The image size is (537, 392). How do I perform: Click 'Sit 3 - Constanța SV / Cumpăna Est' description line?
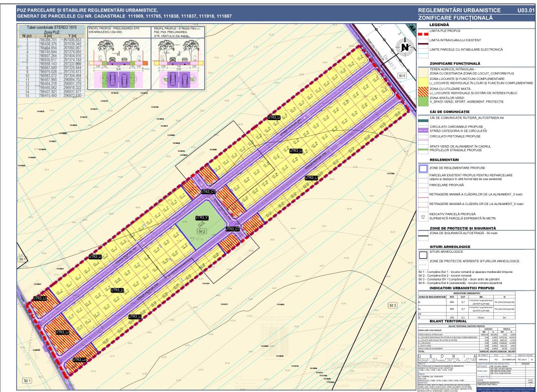[459, 279]
